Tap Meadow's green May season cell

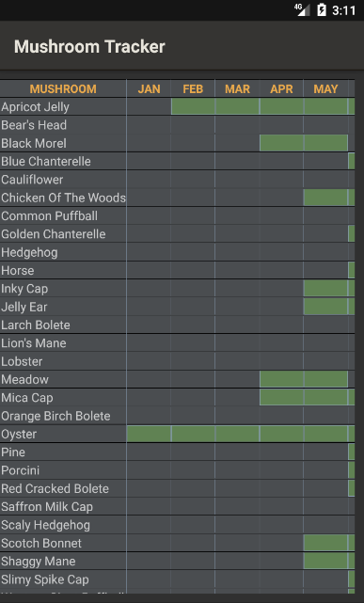point(325,379)
